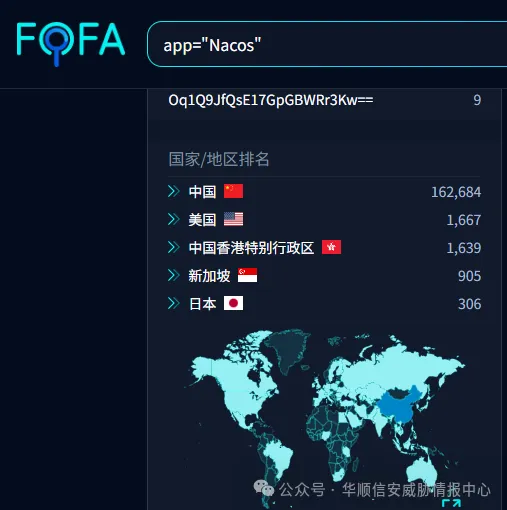
Task: Click the 162,684 result count
Action: pos(456,192)
